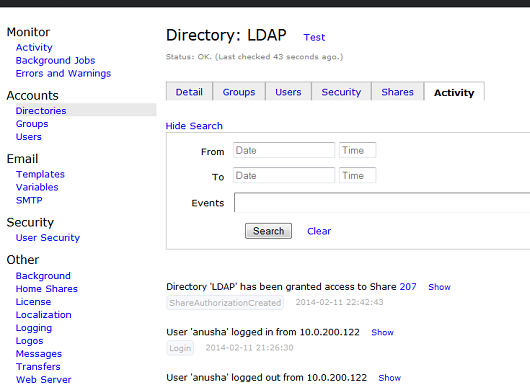Select the Activity tab
This screenshot has height=385, width=530.
454,92
